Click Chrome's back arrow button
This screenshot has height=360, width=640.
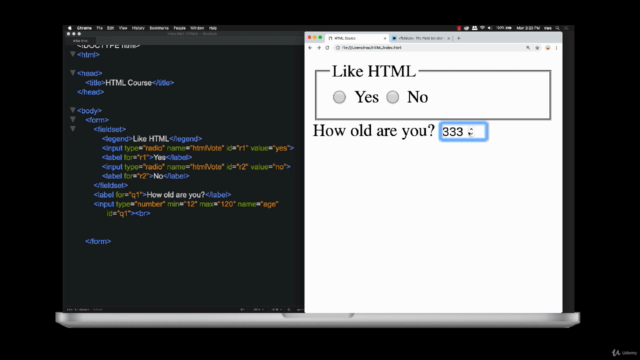click(x=310, y=48)
